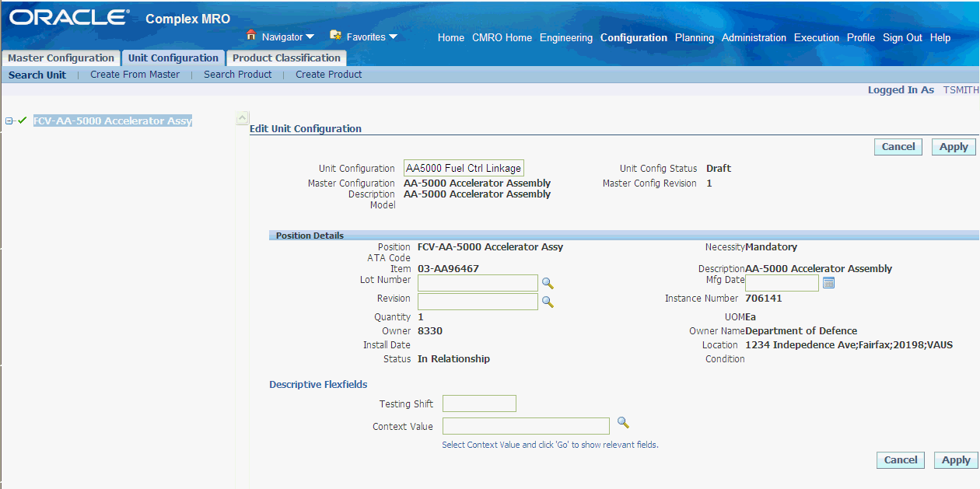
Task: Click top Apply button
Action: tap(954, 147)
